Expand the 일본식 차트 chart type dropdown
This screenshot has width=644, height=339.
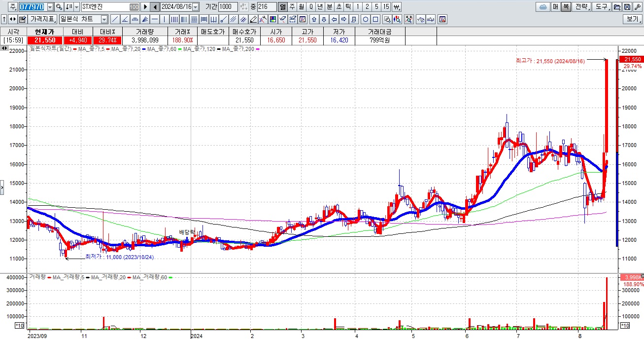[104, 19]
